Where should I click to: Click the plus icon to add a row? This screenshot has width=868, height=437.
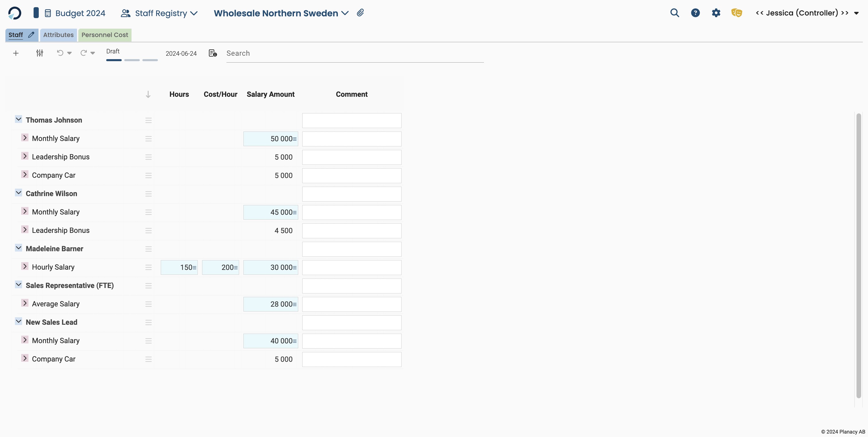click(x=15, y=53)
